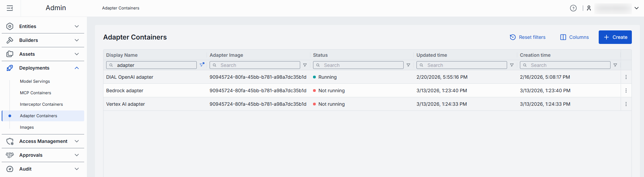Go to Model Servings page

pos(35,81)
